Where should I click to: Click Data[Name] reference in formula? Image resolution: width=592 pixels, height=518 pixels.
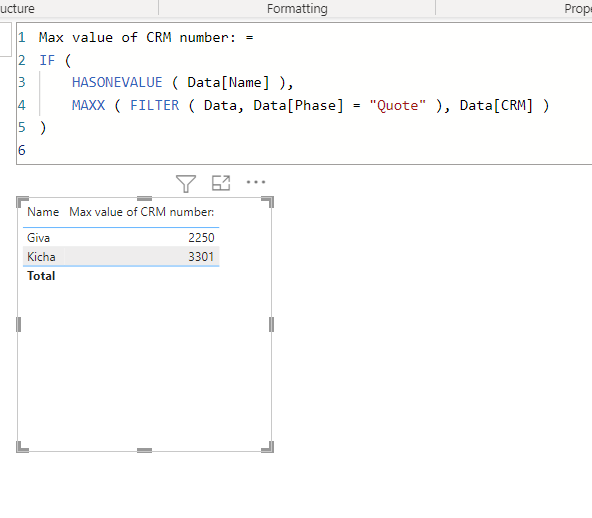point(228,82)
